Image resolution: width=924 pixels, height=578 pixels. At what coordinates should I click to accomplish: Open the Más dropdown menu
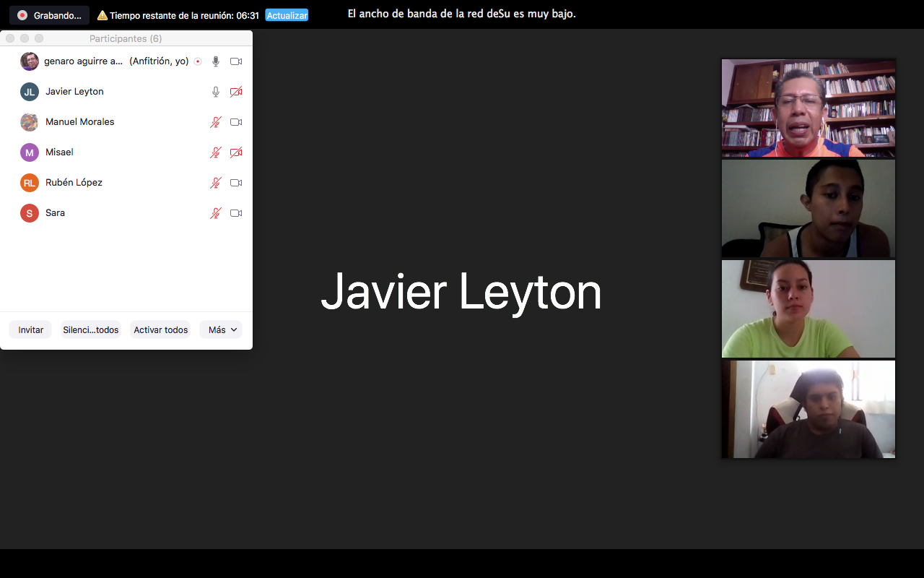(221, 330)
